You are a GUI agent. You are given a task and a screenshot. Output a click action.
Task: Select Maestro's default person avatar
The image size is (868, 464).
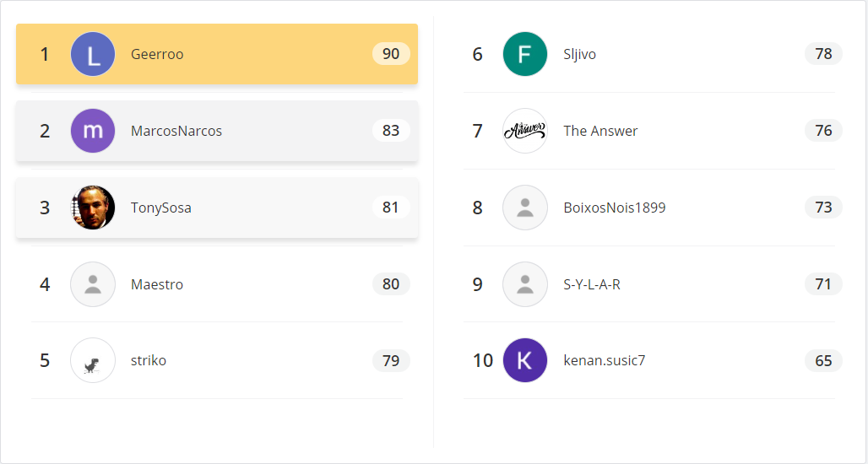93,284
